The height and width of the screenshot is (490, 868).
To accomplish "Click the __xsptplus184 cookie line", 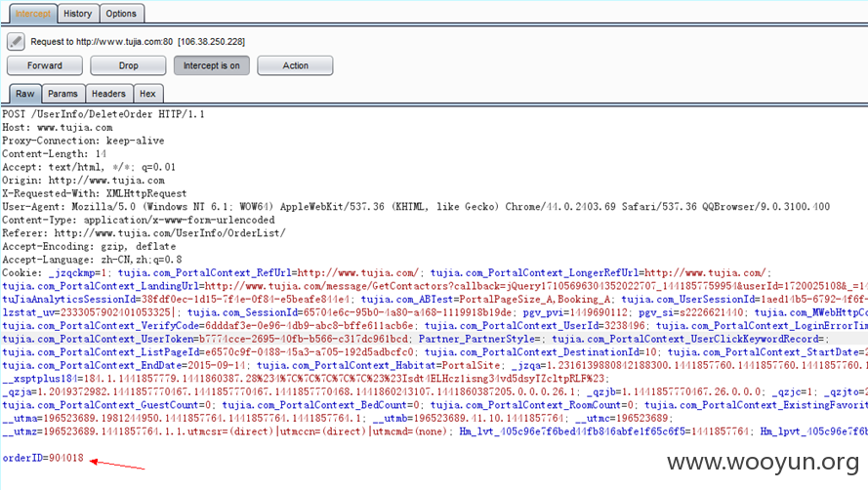I will [304, 379].
